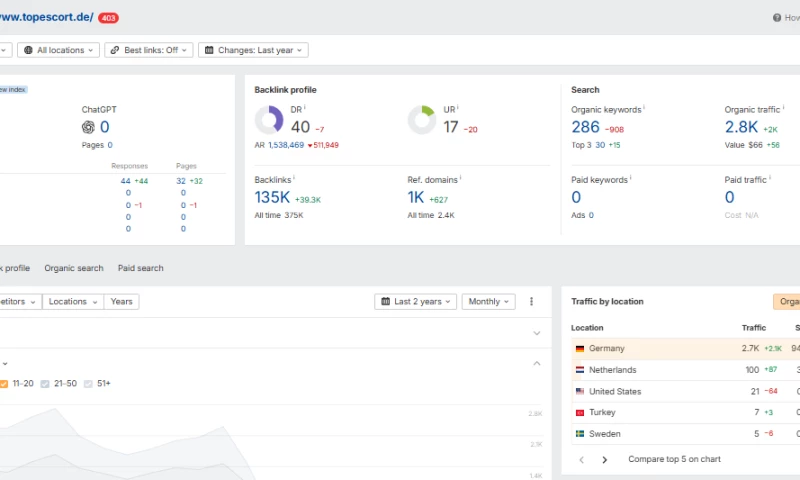This screenshot has height=480, width=800.
Task: Sort by the Traffic column header
Action: pos(754,327)
